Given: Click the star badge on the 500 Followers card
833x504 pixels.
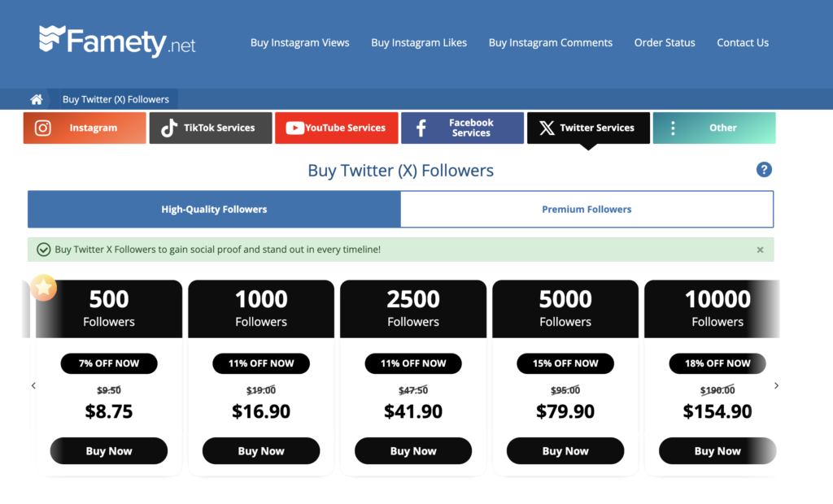Looking at the screenshot, I should pos(43,287).
